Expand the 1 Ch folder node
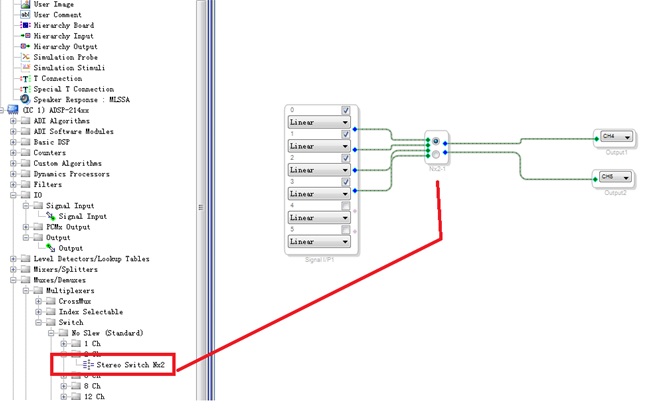This screenshot has width=647, height=410. pyautogui.click(x=64, y=344)
